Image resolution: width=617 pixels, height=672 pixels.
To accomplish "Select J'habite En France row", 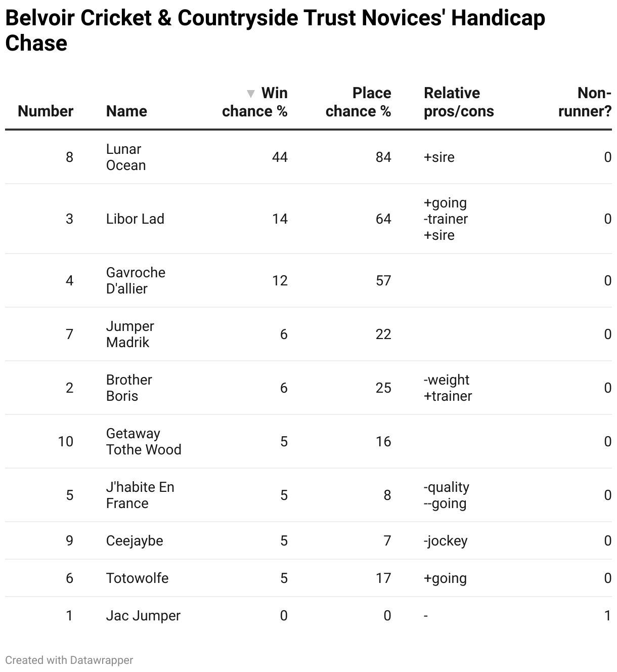I will (x=140, y=495).
